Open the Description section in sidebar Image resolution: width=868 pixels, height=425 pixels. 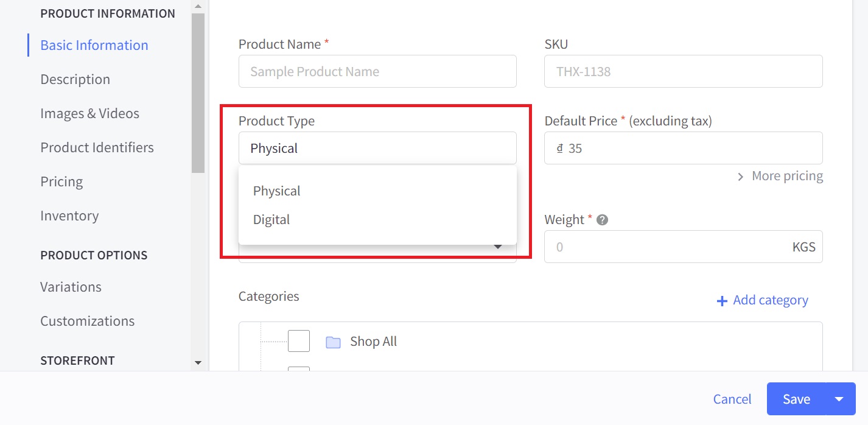coord(75,79)
